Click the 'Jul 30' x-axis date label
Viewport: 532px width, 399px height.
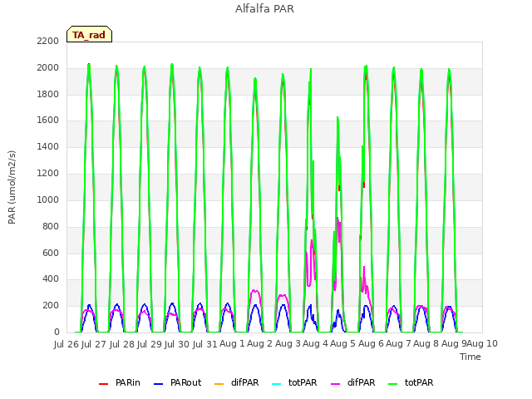pos(177,344)
